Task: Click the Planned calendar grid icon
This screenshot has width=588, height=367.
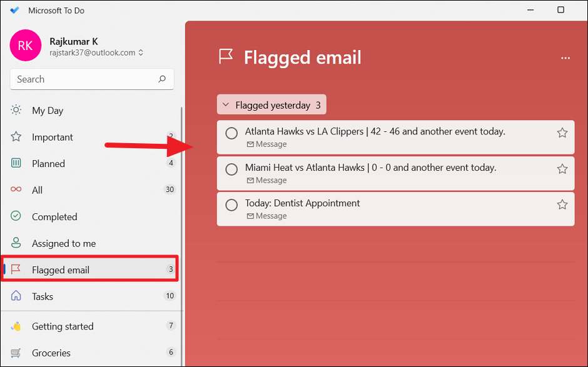Action: pyautogui.click(x=16, y=163)
